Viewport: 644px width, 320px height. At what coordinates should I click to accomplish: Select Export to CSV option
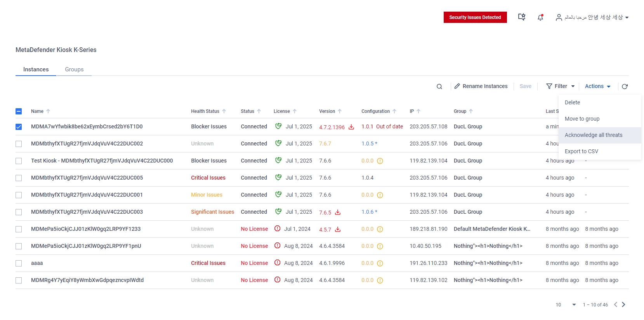click(x=600, y=151)
